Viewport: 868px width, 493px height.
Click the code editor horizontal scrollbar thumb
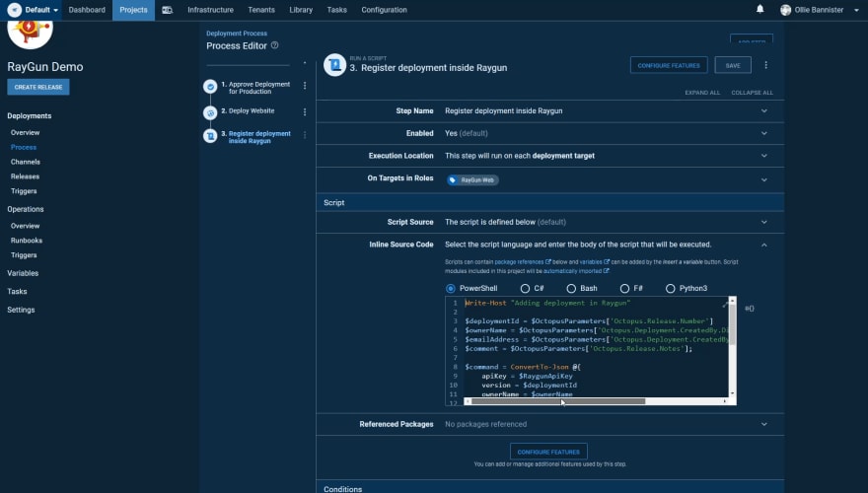click(x=558, y=401)
